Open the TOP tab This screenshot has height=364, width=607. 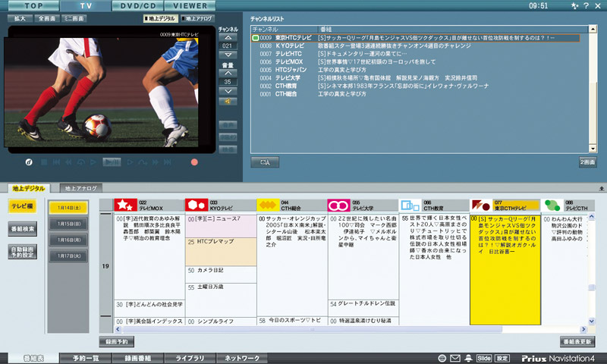coord(33,5)
